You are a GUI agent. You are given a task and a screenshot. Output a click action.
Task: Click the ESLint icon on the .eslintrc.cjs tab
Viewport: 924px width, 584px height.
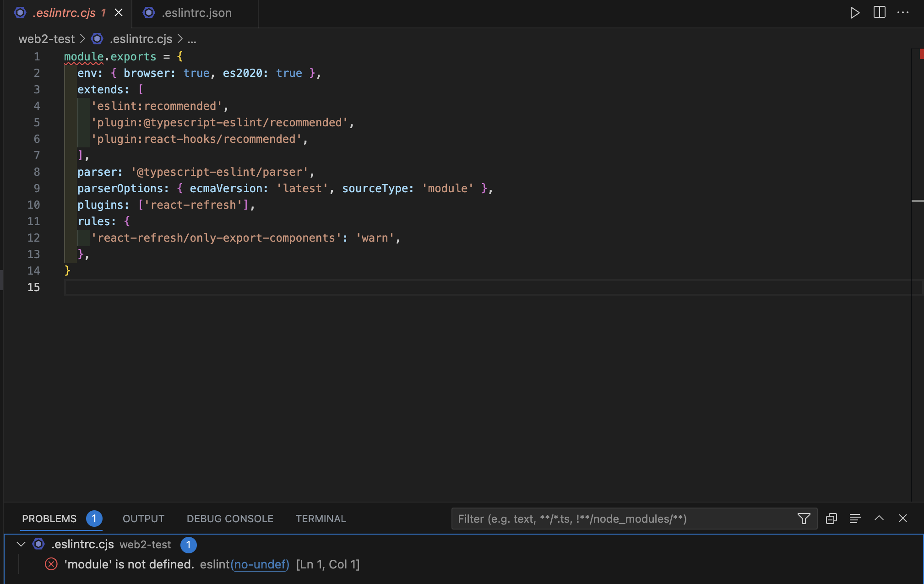coord(20,13)
